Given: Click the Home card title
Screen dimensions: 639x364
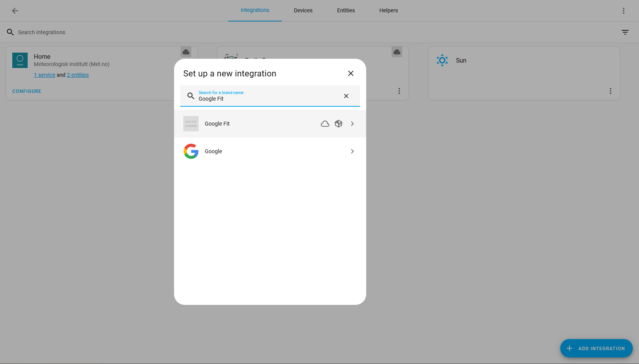Looking at the screenshot, I should point(42,56).
